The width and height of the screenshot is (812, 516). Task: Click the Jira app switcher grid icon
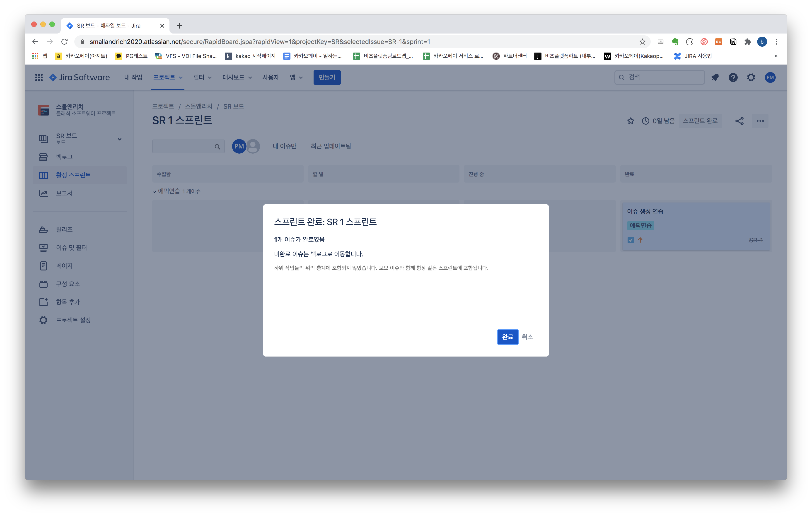point(39,77)
